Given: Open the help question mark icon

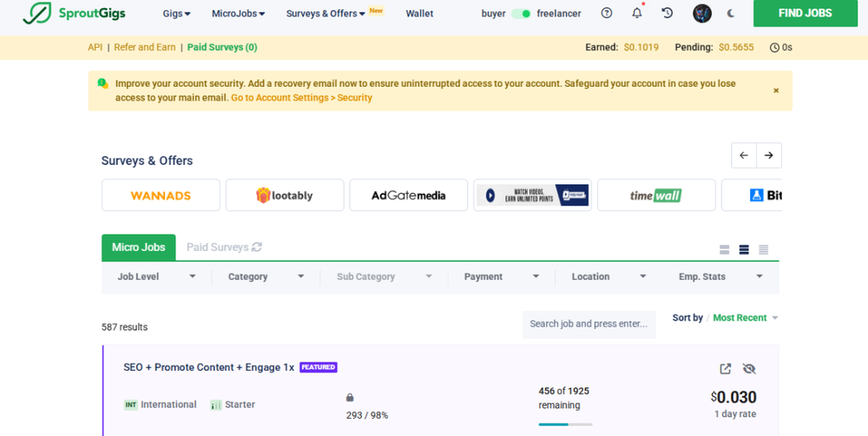Looking at the screenshot, I should 607,13.
